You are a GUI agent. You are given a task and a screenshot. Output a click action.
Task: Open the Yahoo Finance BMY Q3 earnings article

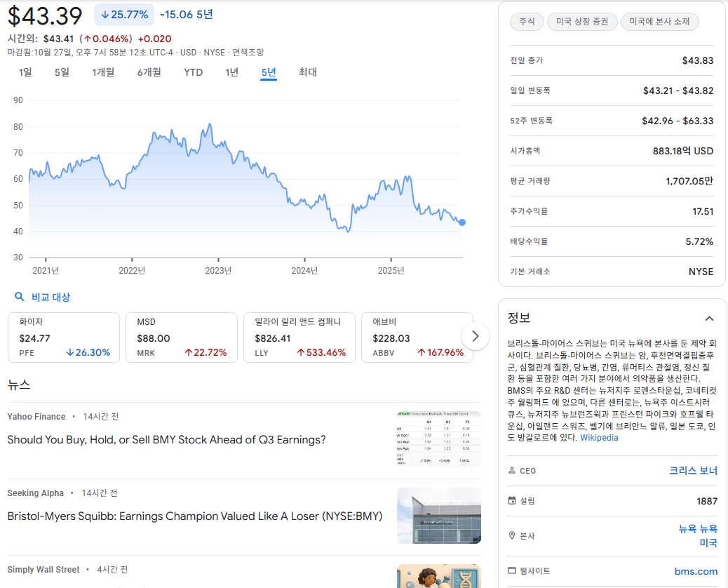pos(167,440)
